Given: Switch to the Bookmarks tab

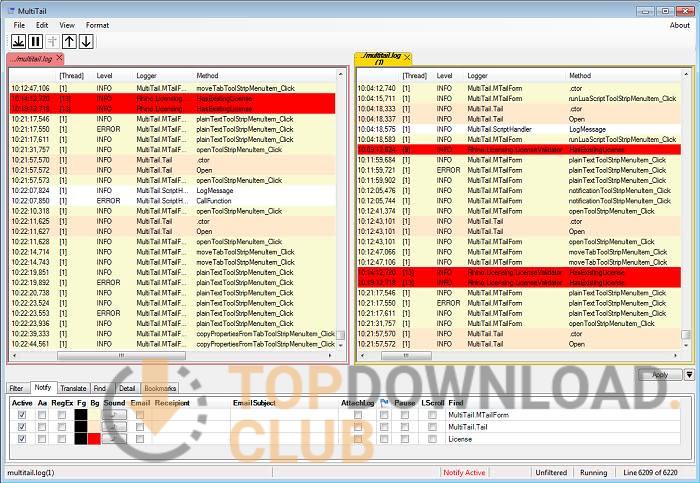Looking at the screenshot, I should 160,388.
